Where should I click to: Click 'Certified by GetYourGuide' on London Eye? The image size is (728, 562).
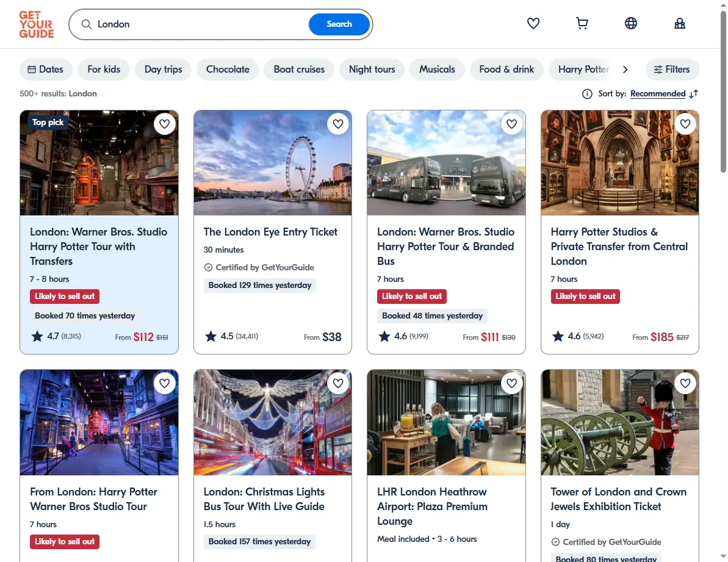tap(259, 267)
